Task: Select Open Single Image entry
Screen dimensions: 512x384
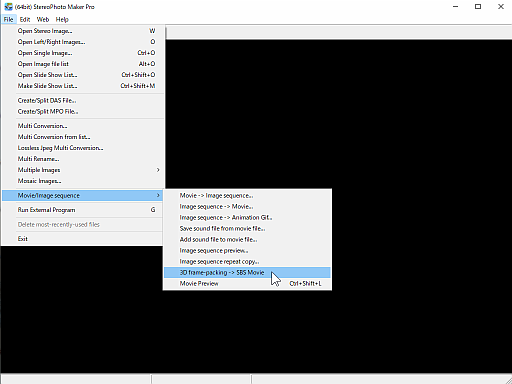Action: (x=82, y=53)
